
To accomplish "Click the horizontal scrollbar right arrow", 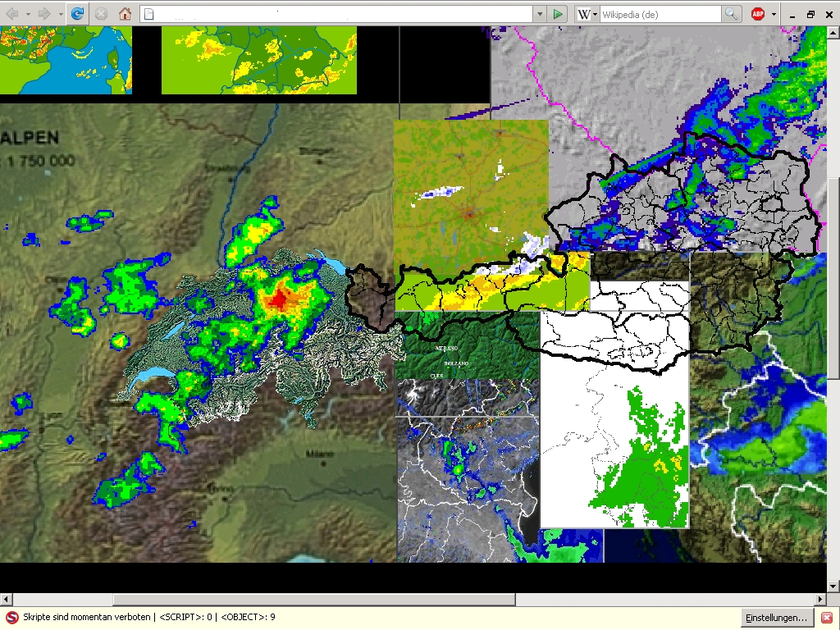I will click(820, 599).
